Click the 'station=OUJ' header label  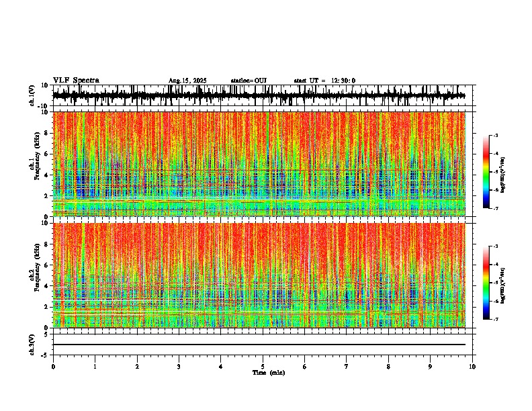point(249,81)
